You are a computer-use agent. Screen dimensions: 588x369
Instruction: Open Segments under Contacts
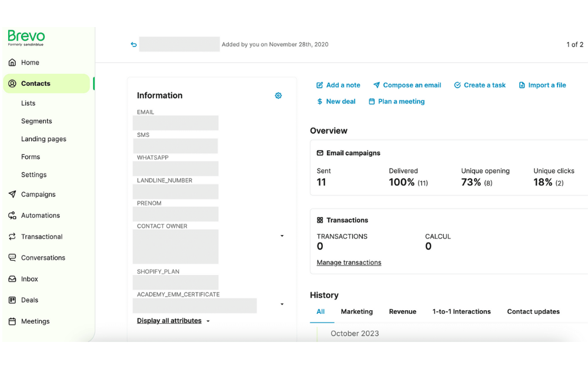coord(36,121)
